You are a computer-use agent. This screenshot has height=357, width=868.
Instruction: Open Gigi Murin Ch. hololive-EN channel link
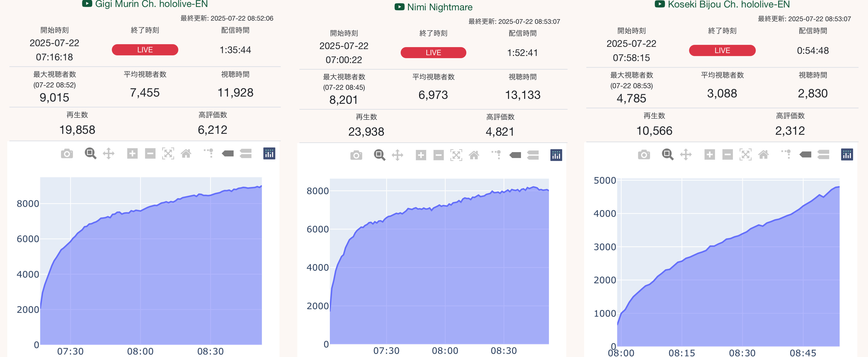(x=151, y=4)
